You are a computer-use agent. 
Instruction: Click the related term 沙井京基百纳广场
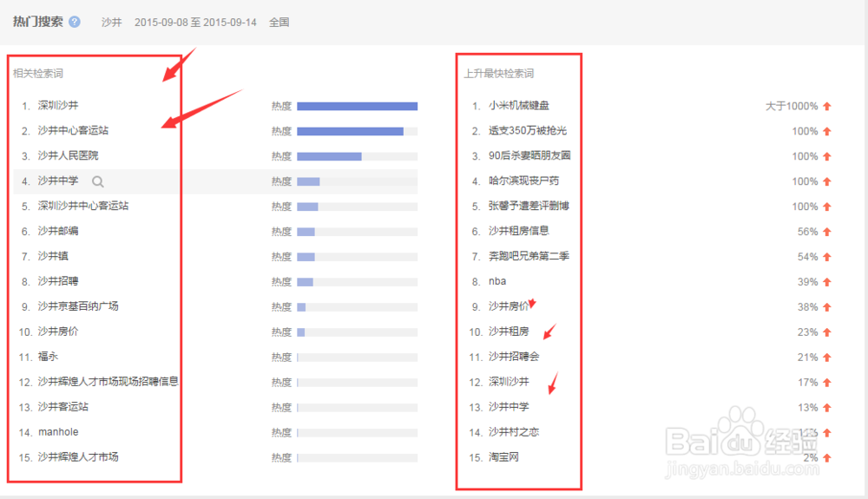click(78, 306)
